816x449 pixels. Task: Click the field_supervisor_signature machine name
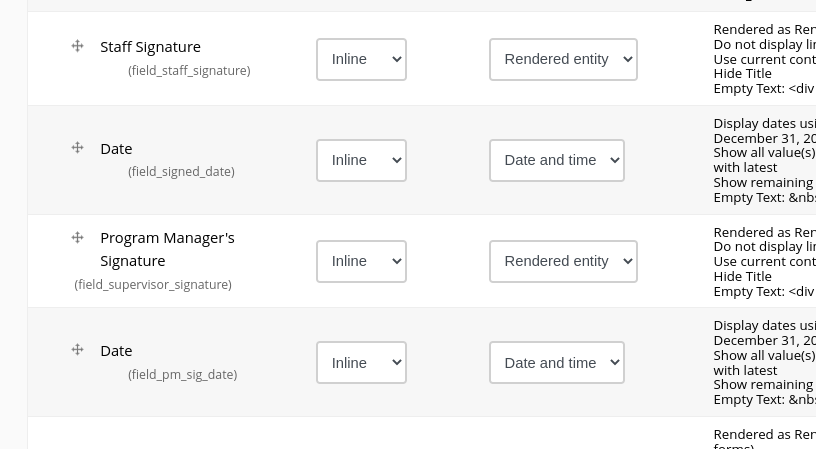point(153,285)
